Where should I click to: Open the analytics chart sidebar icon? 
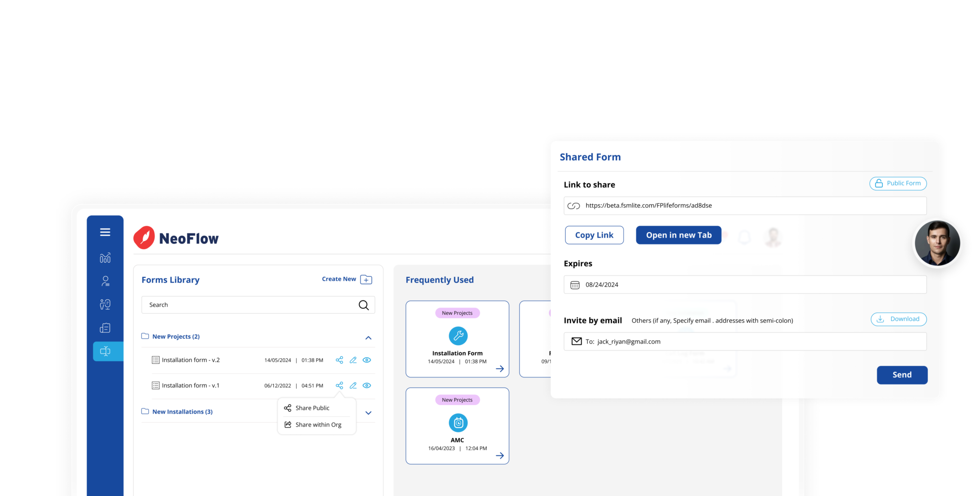pos(105,258)
